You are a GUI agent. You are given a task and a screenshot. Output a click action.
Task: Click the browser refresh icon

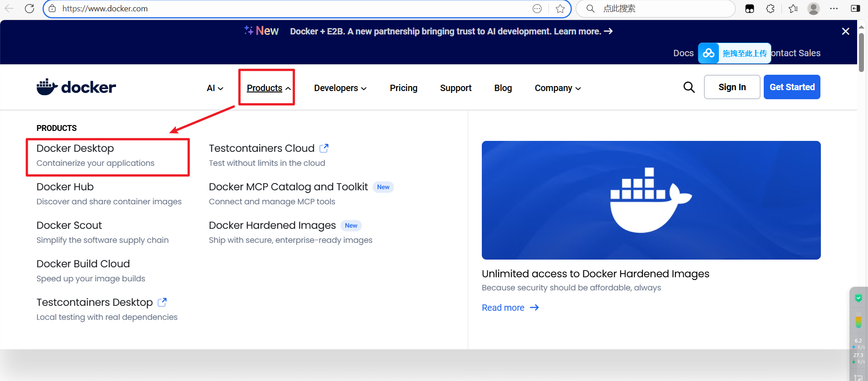pyautogui.click(x=29, y=9)
